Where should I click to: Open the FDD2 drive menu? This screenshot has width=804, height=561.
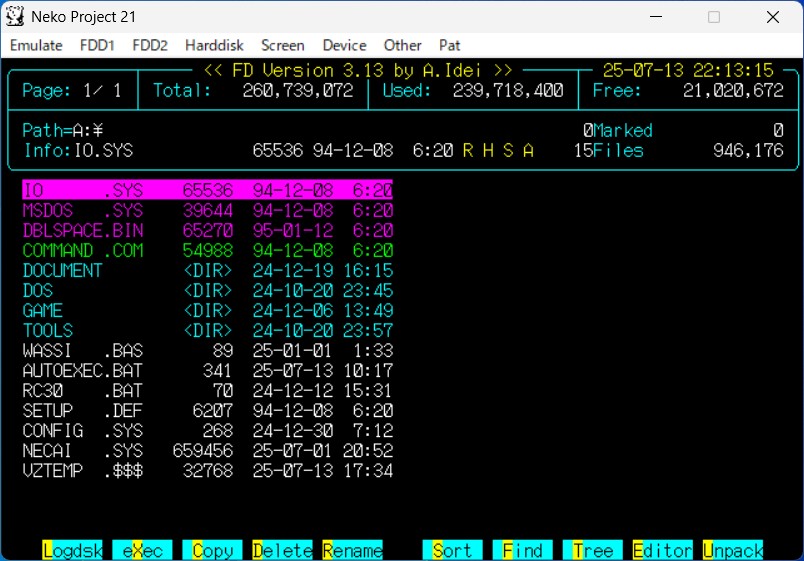(150, 45)
